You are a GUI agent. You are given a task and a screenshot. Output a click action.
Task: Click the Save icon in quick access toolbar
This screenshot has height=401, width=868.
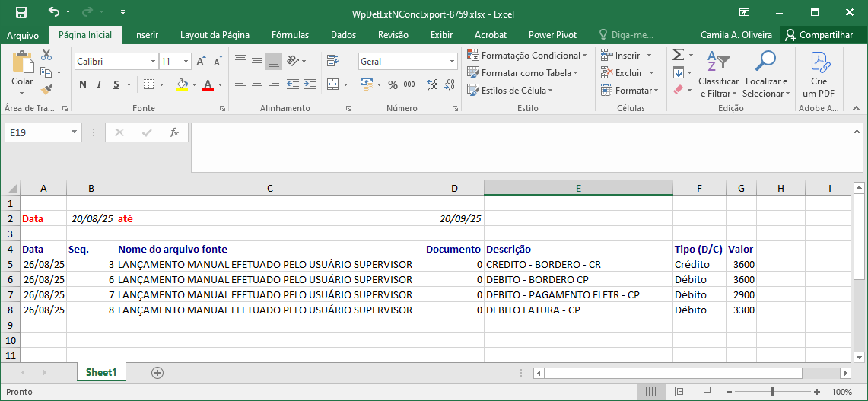(21, 12)
